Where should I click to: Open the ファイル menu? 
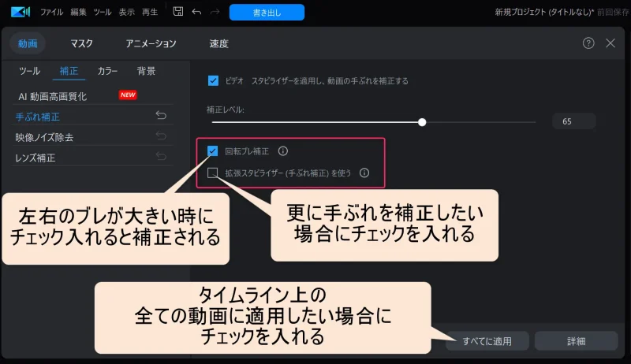51,12
